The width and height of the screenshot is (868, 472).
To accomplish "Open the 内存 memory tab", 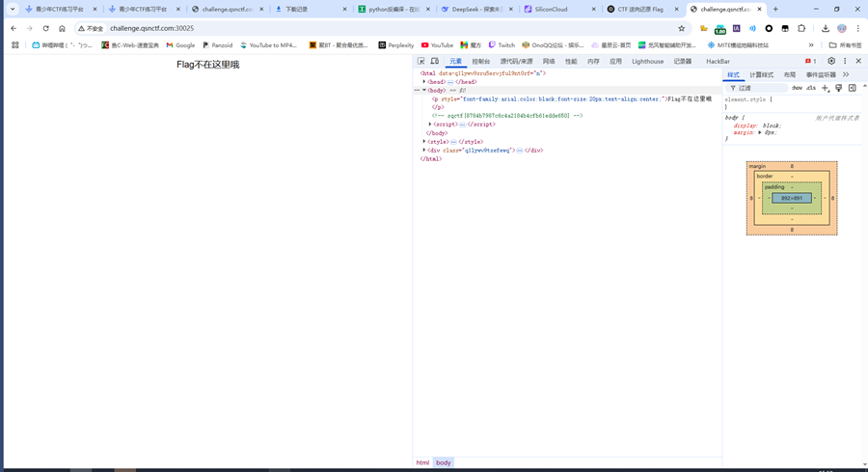I will pyautogui.click(x=593, y=62).
